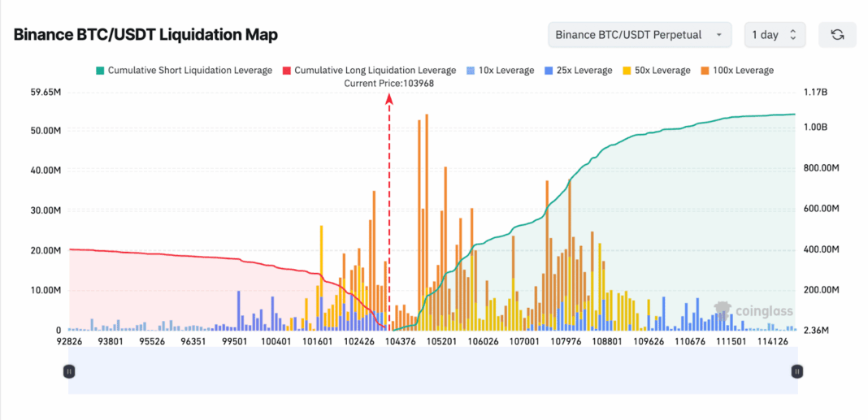868x420 pixels.
Task: Hide the 50x Leverage series
Action: 659,71
